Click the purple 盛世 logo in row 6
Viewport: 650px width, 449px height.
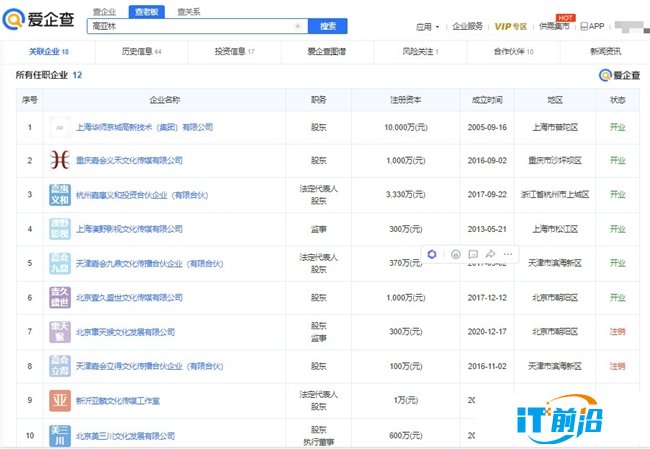pos(60,297)
